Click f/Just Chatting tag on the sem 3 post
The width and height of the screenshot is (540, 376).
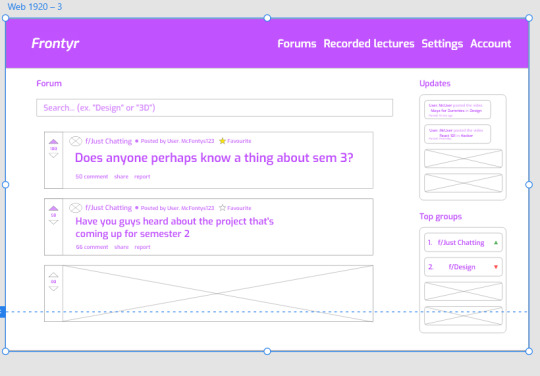point(108,141)
